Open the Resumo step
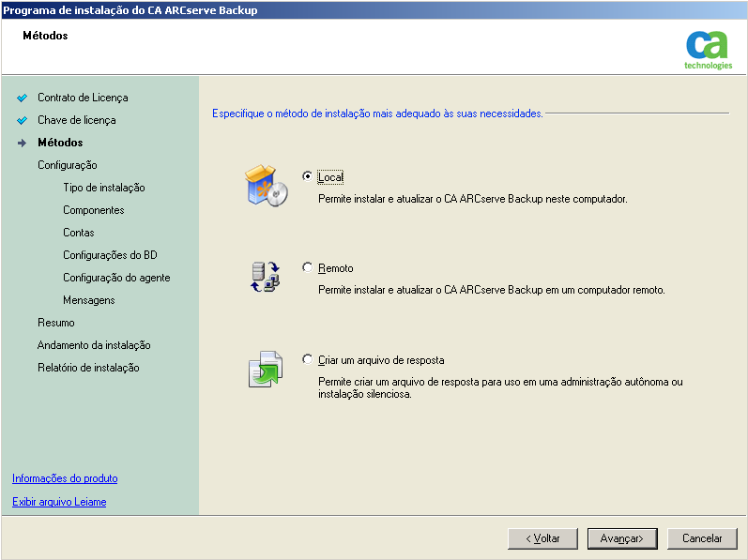Viewport: 748px width, 560px height. point(55,323)
